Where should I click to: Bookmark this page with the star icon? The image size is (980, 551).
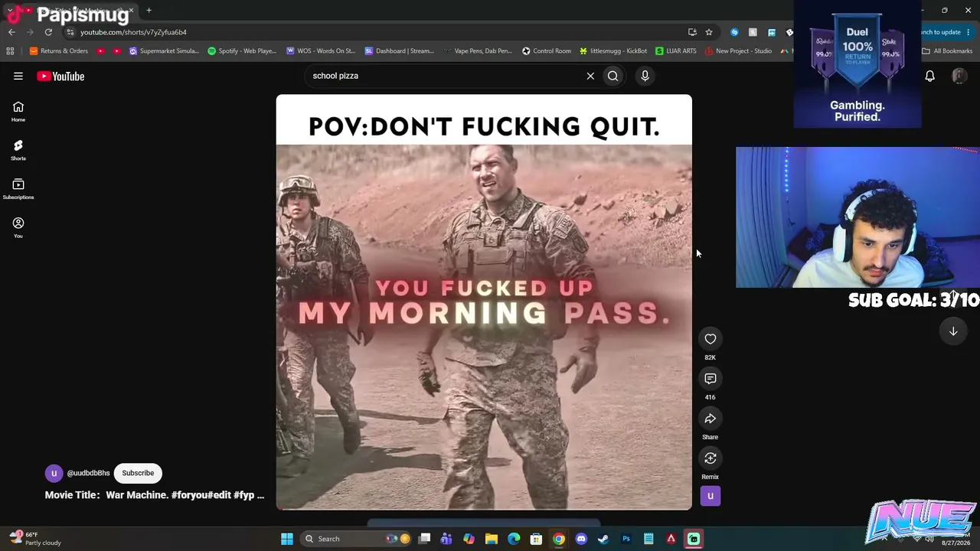(709, 32)
